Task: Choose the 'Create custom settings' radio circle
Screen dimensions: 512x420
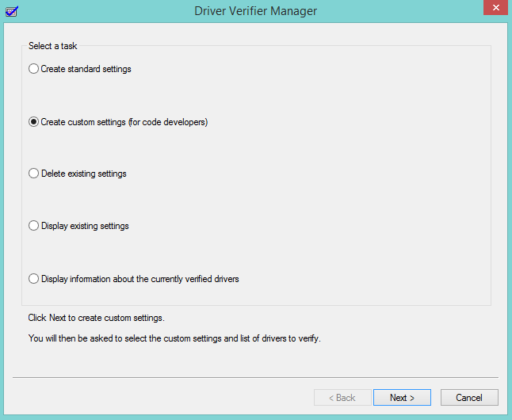Action: pyautogui.click(x=33, y=123)
